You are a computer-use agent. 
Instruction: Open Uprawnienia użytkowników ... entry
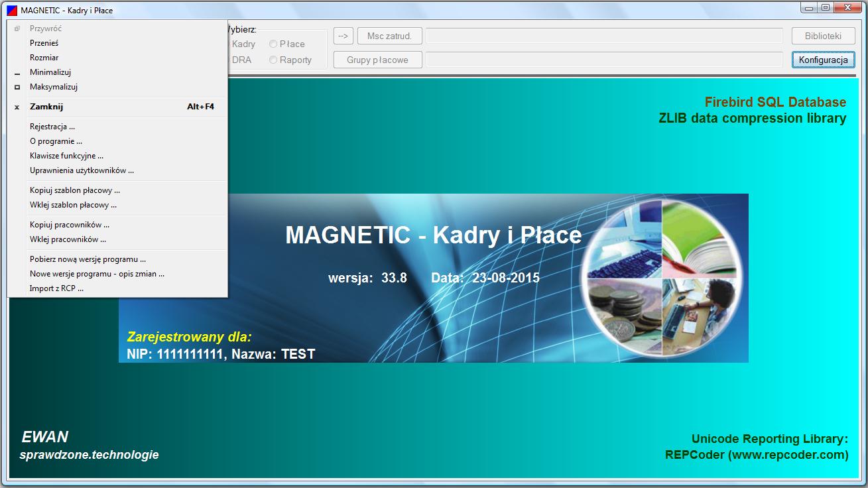pos(117,170)
